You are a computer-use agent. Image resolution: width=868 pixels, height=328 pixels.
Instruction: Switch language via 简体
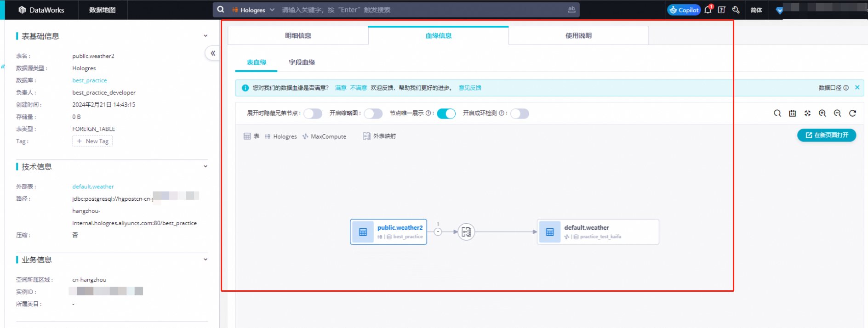[756, 10]
